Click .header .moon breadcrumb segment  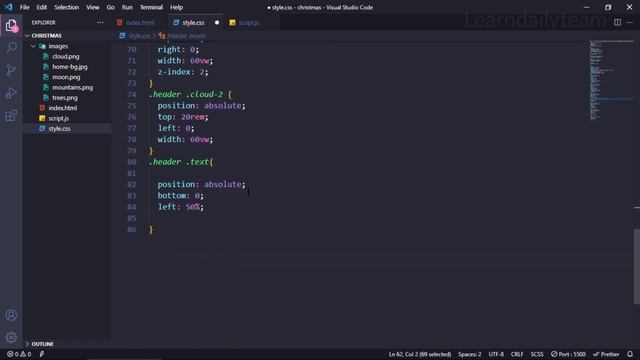[x=187, y=36]
